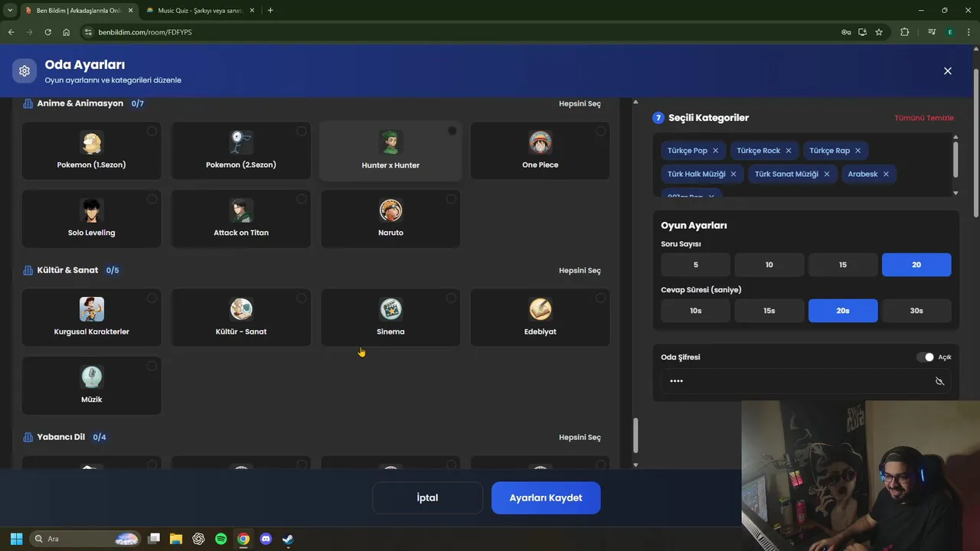This screenshot has width=980, height=551.
Task: Open the browser extensions menu
Action: [905, 32]
